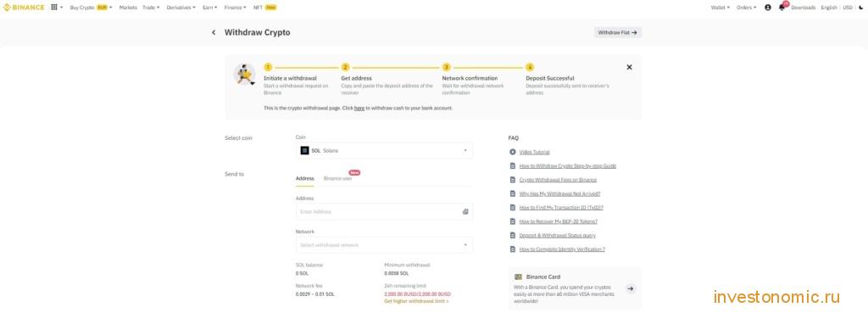Click the 'here' link to withdraw cash
Screen dimensions: 868x313
pos(359,108)
